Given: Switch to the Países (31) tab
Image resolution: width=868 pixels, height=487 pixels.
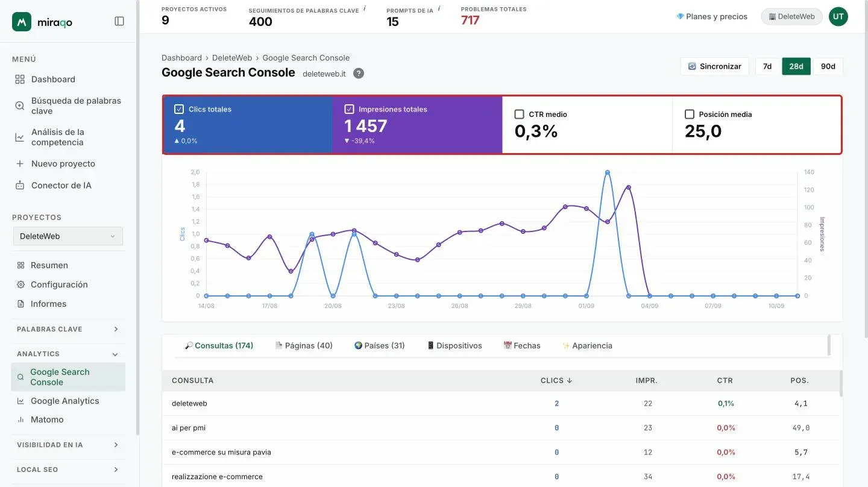Looking at the screenshot, I should tap(380, 346).
